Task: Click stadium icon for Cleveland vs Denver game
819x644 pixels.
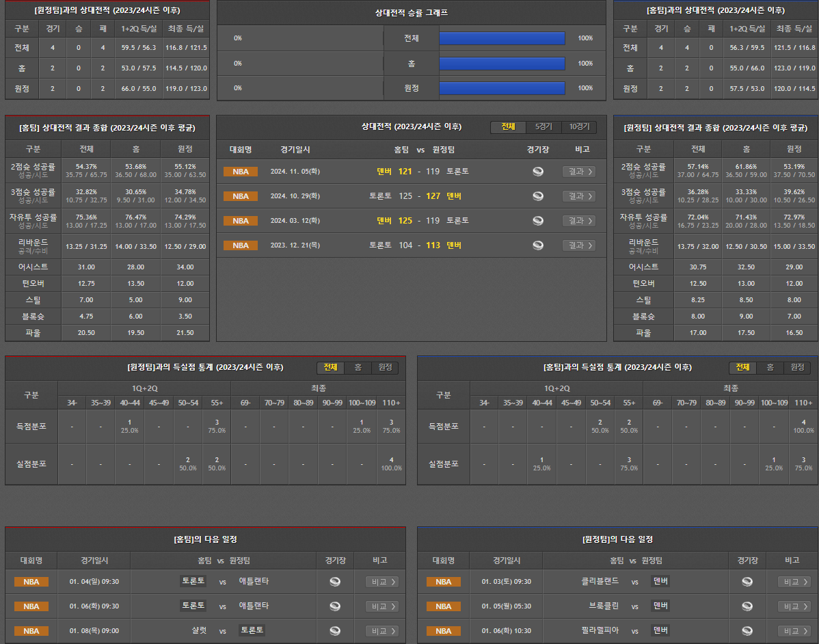Action: point(747,582)
